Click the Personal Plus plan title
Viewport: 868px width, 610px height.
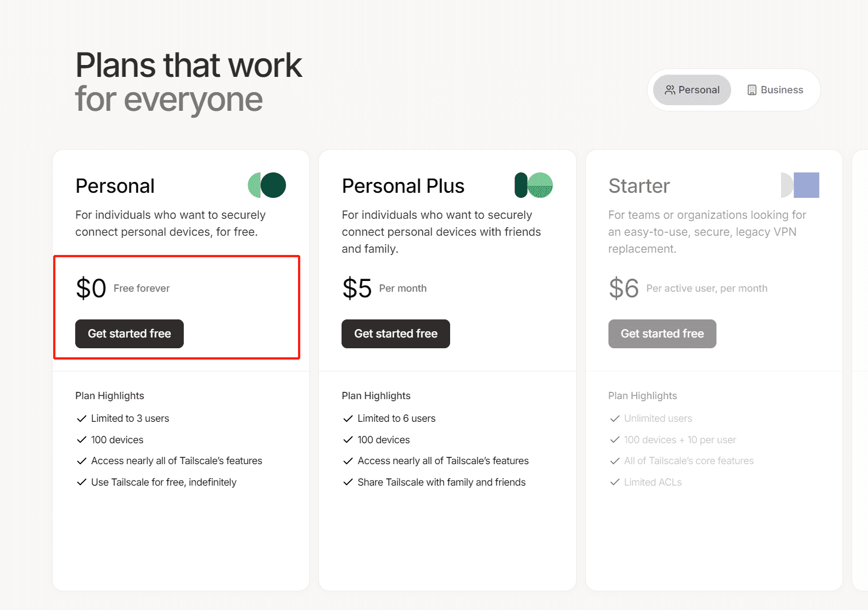403,186
